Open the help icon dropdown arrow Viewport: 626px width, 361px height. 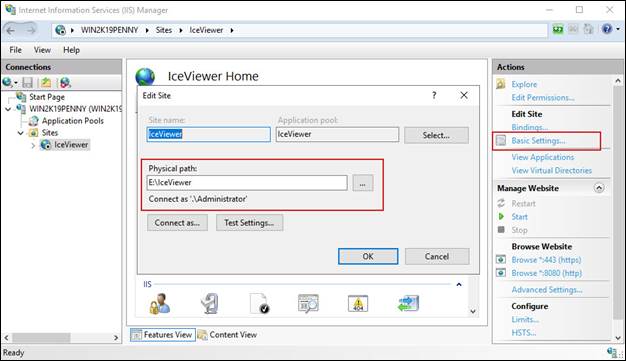618,29
